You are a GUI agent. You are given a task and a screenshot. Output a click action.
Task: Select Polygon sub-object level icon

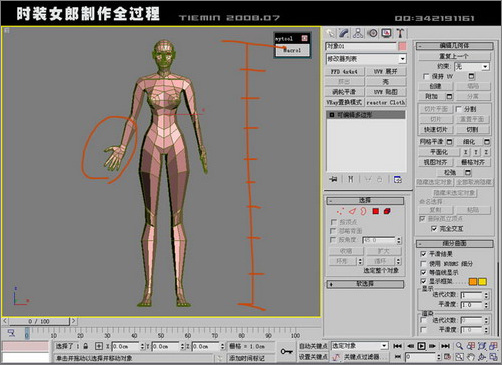pos(376,211)
